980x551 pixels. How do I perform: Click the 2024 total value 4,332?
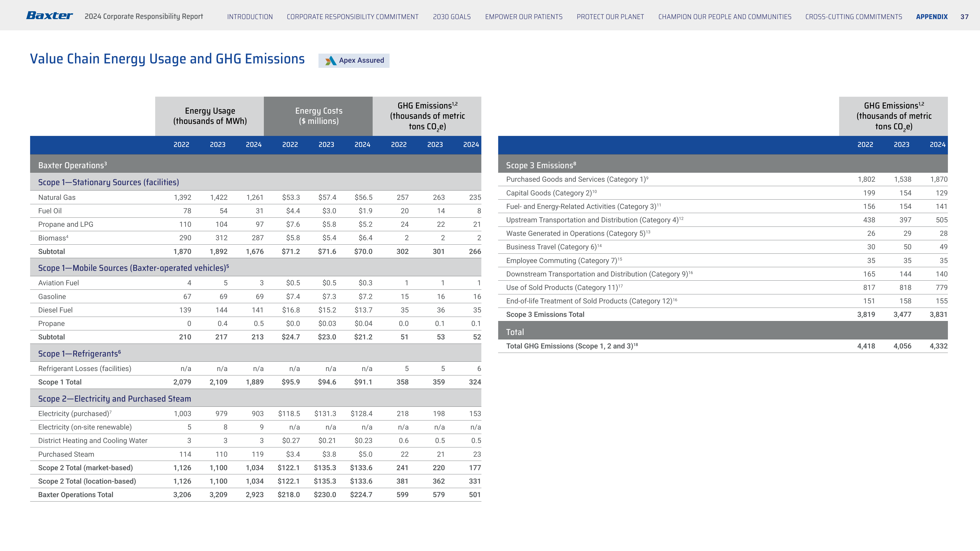[938, 346]
